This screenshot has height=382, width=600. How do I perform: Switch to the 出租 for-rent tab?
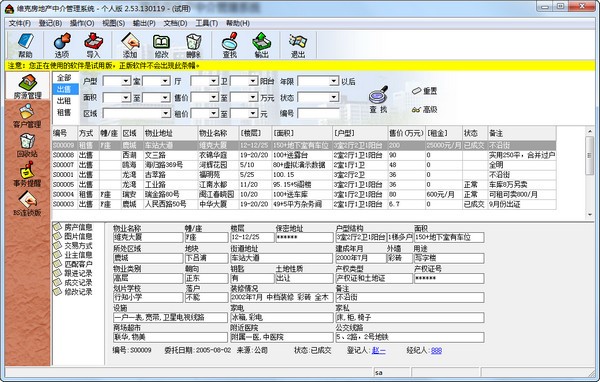64,101
